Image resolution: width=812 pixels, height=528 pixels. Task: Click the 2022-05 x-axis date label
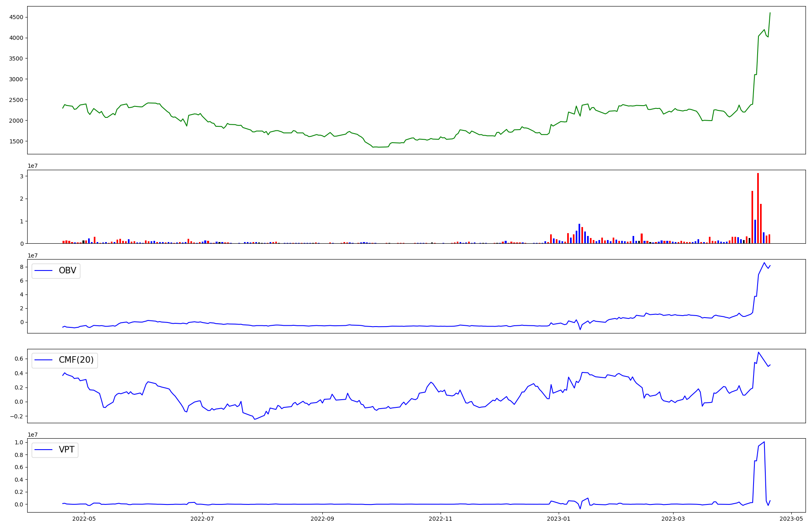[84, 519]
